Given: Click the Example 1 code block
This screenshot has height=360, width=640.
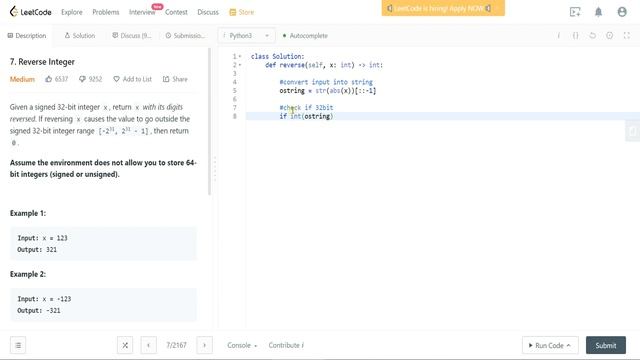Looking at the screenshot, I should coord(103,244).
